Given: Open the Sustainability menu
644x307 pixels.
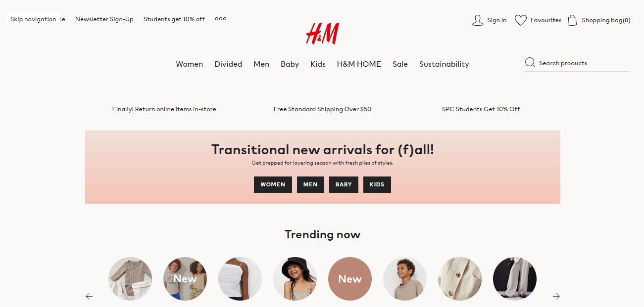Looking at the screenshot, I should (444, 64).
